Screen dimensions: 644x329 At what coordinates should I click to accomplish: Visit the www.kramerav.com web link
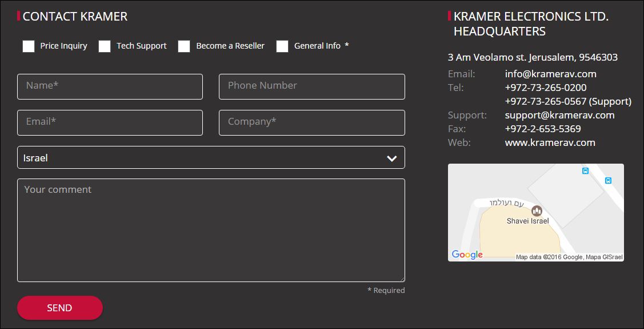tap(550, 142)
